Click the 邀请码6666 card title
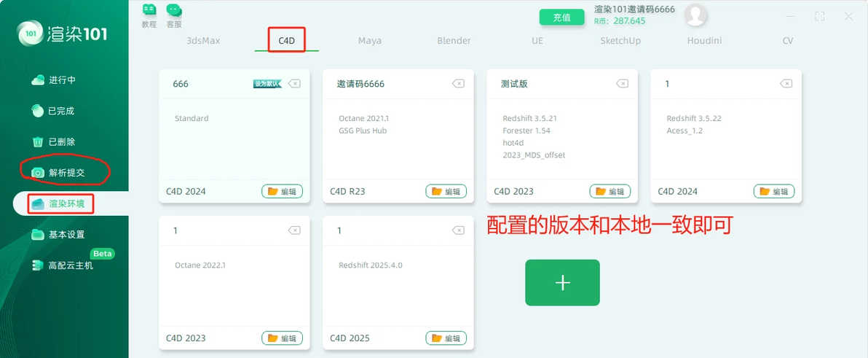The width and height of the screenshot is (868, 358). click(360, 84)
